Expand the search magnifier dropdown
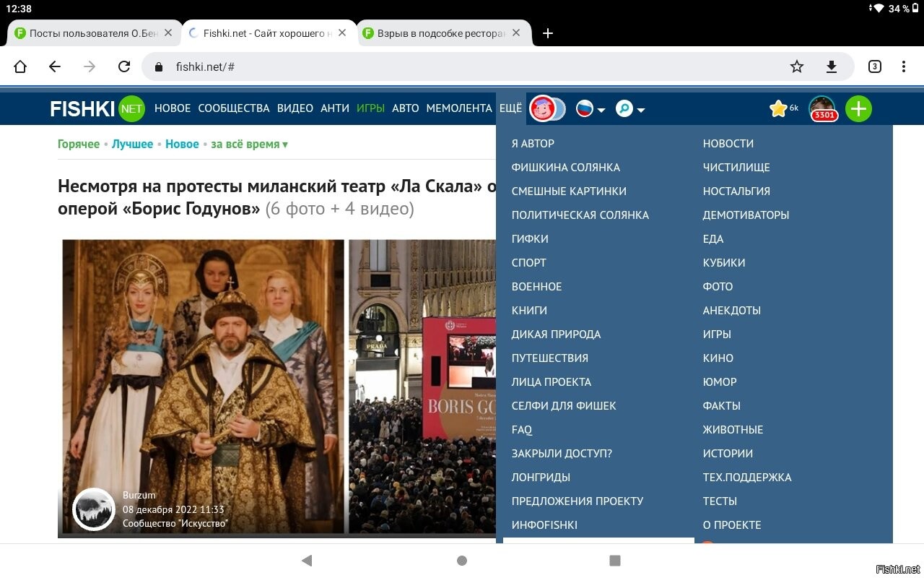Viewport: 924px width, 578px height. pyautogui.click(x=630, y=108)
